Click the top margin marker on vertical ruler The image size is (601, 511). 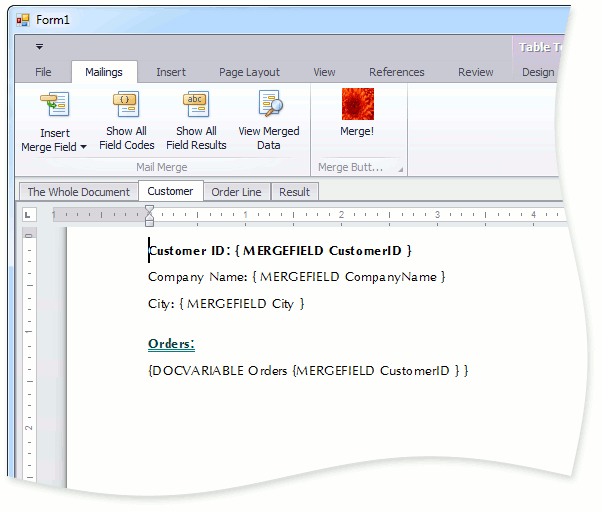29,235
